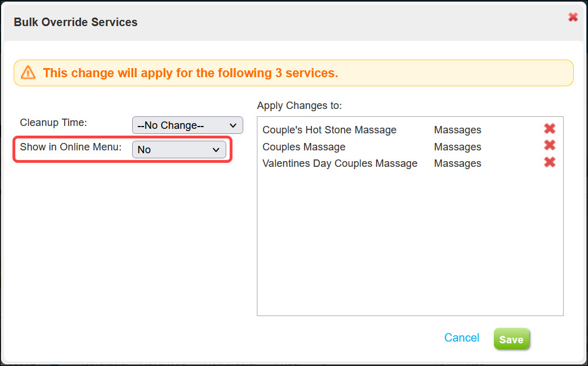Select the Couples Massage row
This screenshot has width=588, height=366.
(x=303, y=146)
